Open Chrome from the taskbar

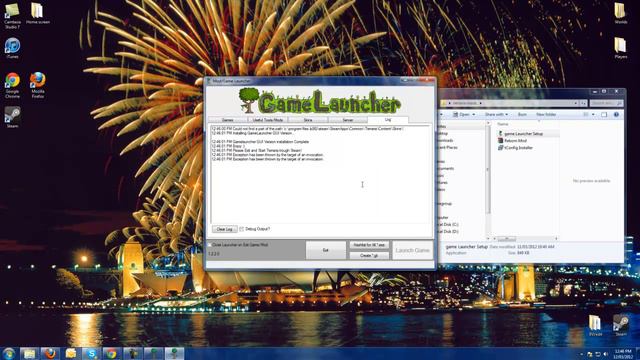pos(112,353)
